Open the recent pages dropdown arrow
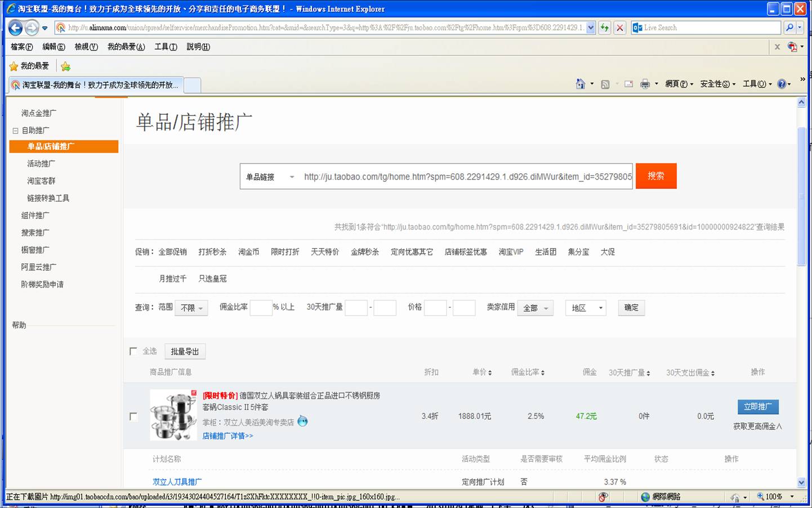812x508 pixels. [x=45, y=28]
